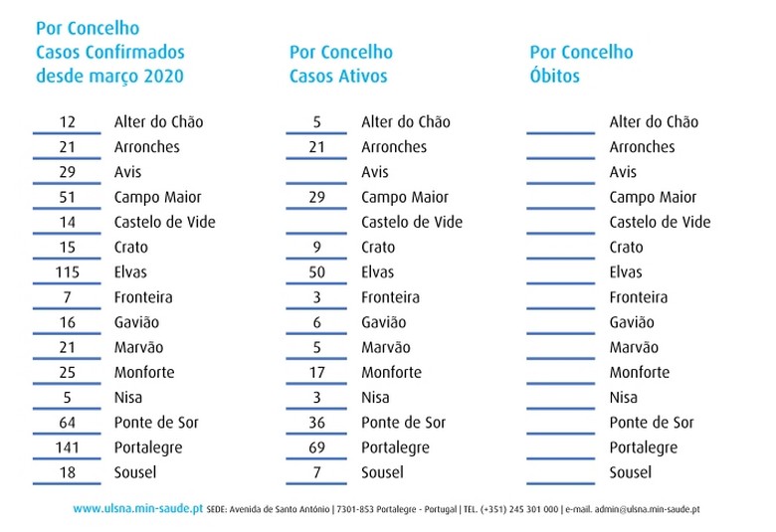This screenshot has height=532, width=776.
Task: Select the "Por Concelho Casos Ativos" heading
Action: (x=340, y=64)
